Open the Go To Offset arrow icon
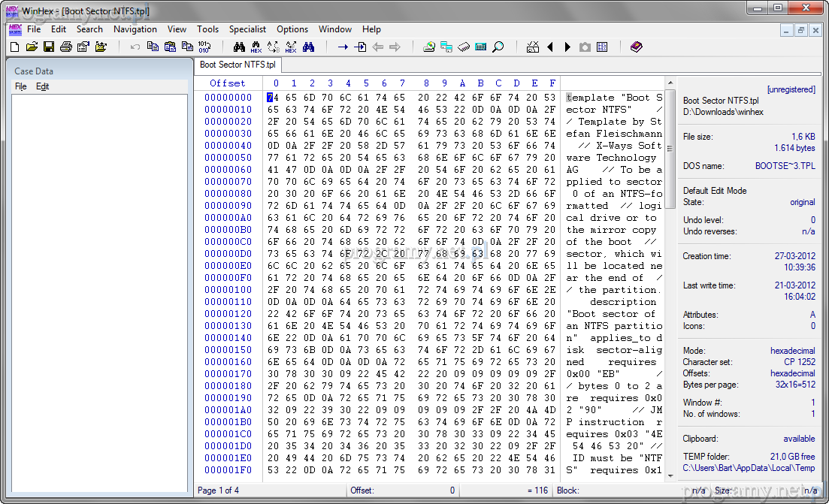Viewport: 829px width, 504px height. pyautogui.click(x=343, y=47)
